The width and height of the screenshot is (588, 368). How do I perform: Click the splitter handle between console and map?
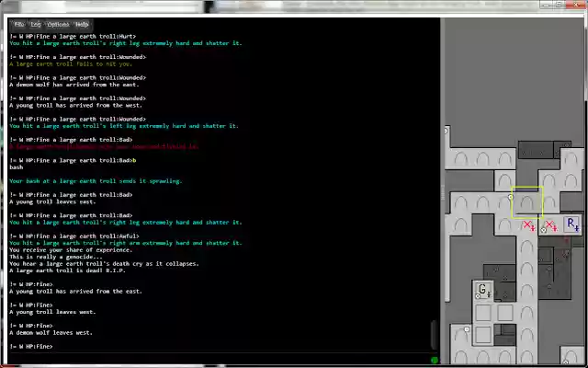[443, 192]
